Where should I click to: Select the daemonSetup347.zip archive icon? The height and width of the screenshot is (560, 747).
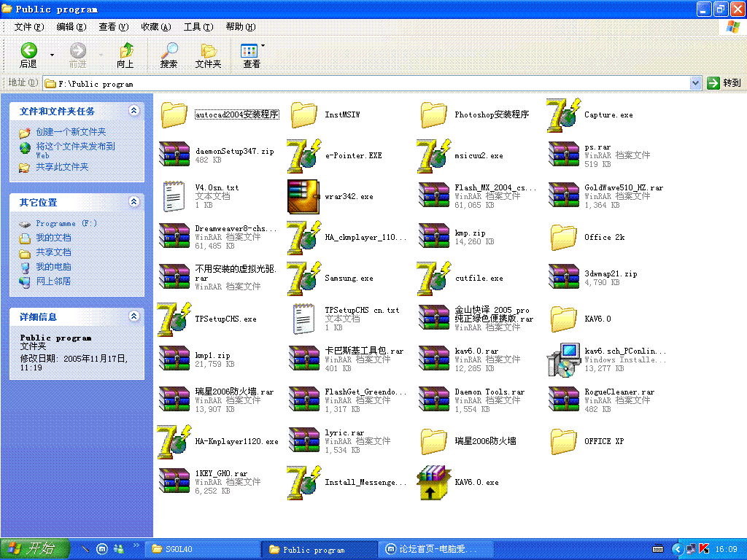tap(174, 155)
